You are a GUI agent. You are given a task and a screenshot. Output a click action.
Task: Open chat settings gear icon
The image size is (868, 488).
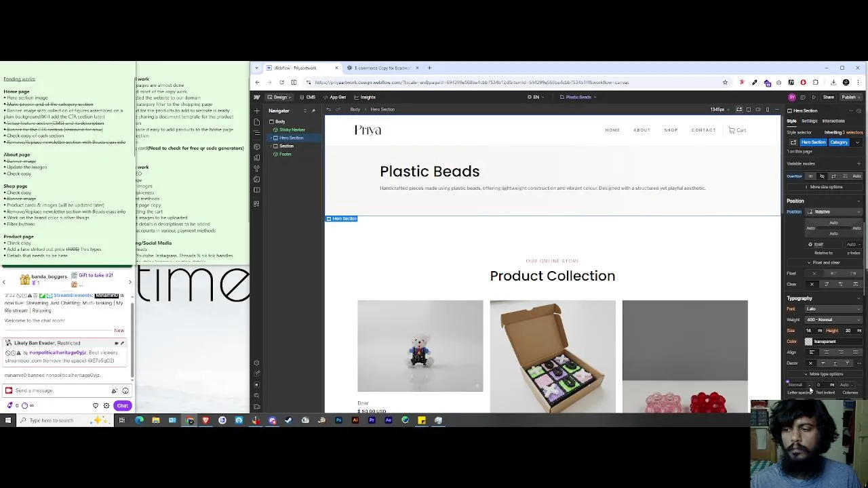point(106,405)
